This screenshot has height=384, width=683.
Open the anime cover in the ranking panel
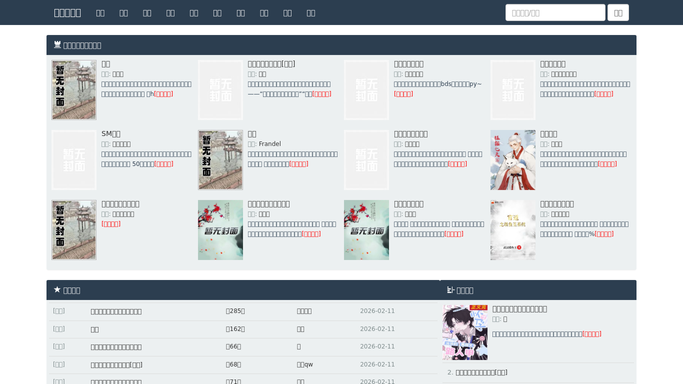click(465, 332)
